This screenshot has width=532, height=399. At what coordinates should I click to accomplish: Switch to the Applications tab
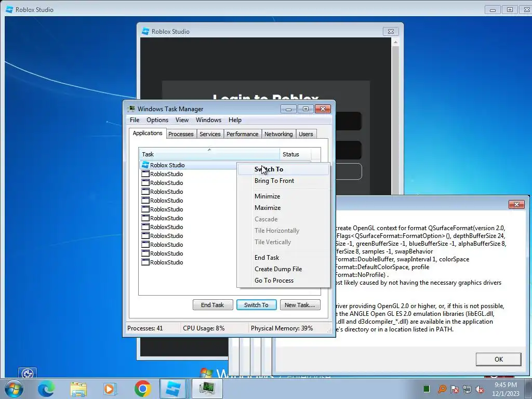tap(147, 133)
